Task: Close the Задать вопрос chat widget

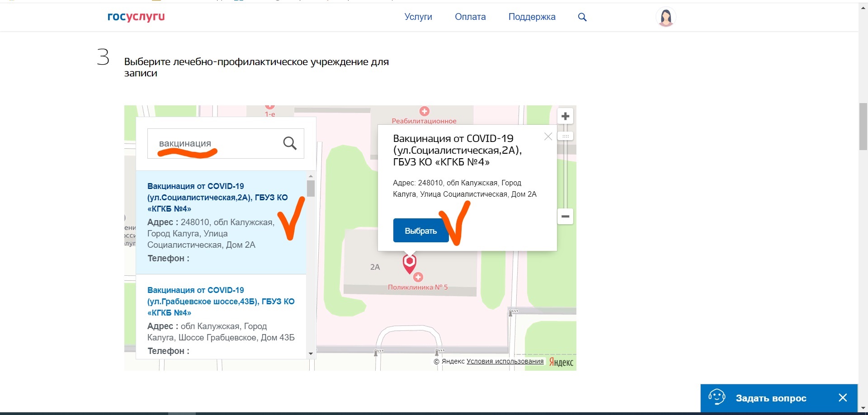Action: 843,398
